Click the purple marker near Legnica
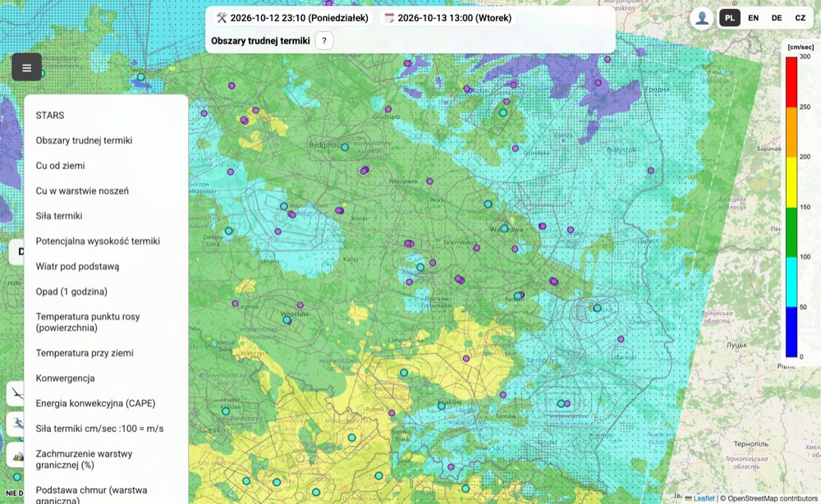821x504 pixels. coord(235,304)
